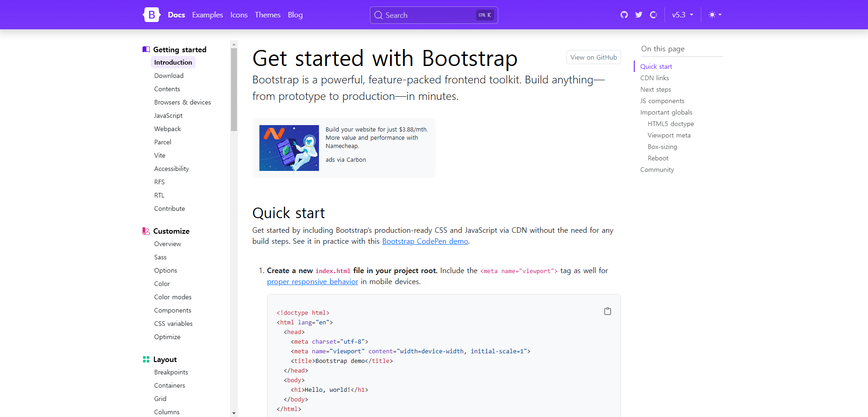The height and width of the screenshot is (417, 868).
Task: Jump to Reboot section link
Action: 658,158
